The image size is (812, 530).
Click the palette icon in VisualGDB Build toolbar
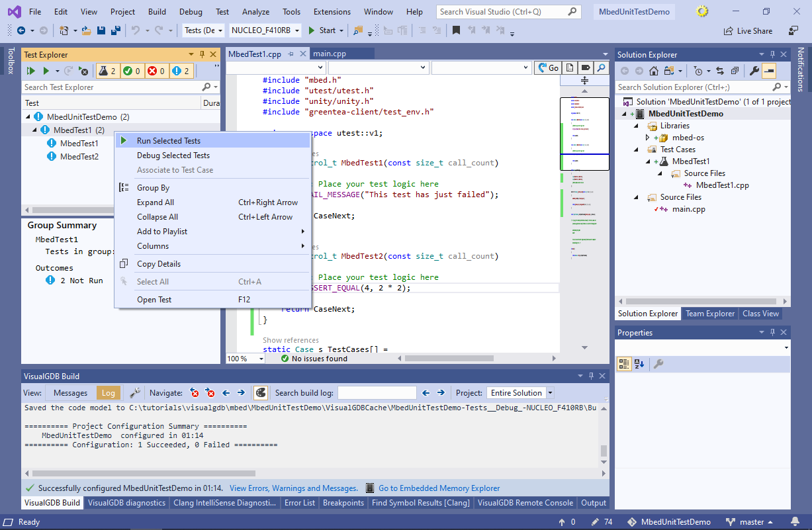tap(261, 393)
